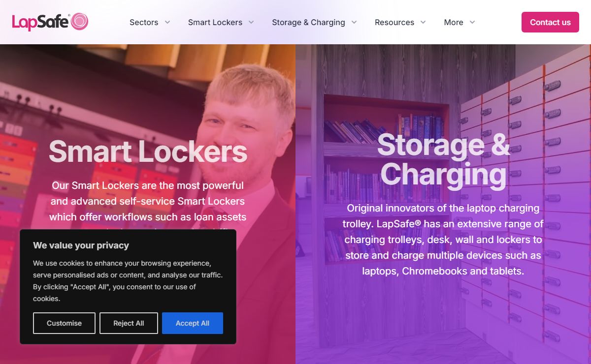Open the Smart Lockers menu item
The image size is (591, 364).
point(215,22)
